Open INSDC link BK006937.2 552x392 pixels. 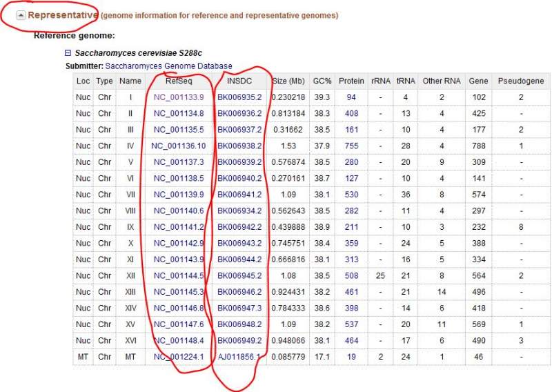(239, 130)
